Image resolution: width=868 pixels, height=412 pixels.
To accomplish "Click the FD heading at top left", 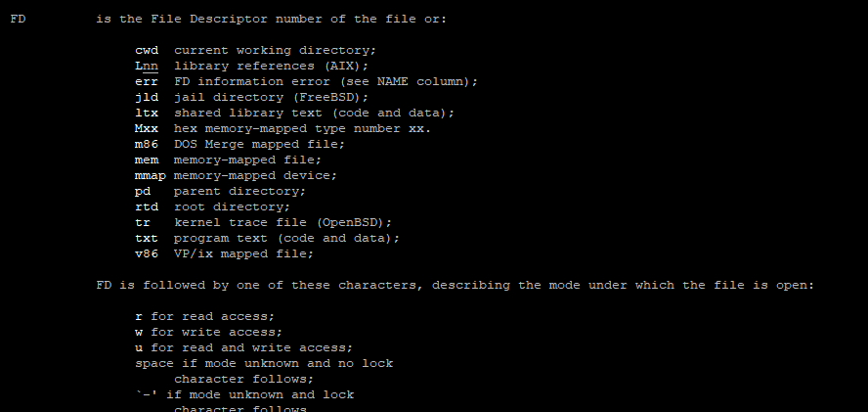I will click(18, 19).
